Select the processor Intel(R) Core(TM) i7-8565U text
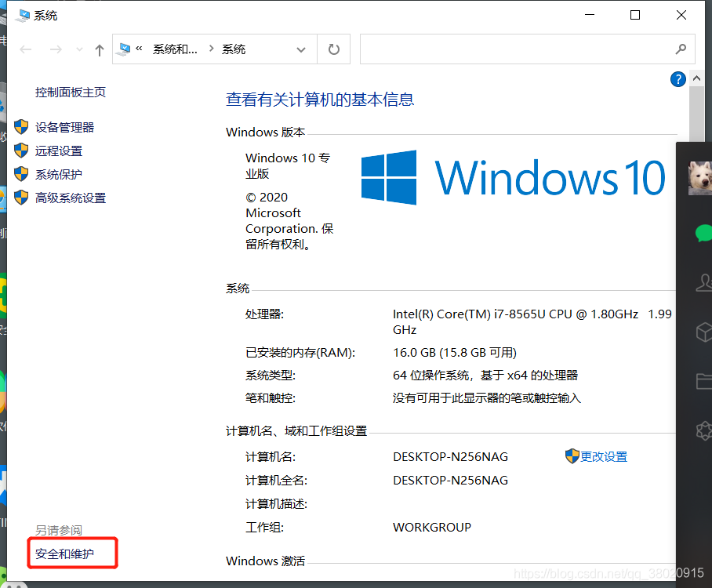This screenshot has width=712, height=588. [532, 321]
